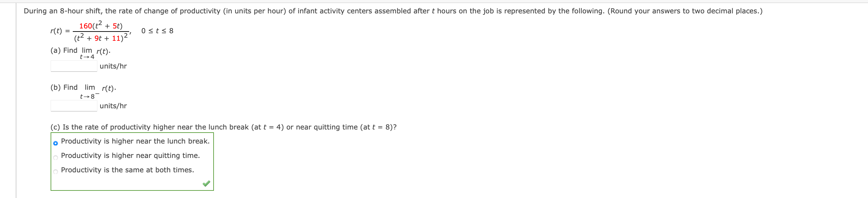Click the answer box for part (b)
This screenshot has width=868, height=198.
[x=73, y=106]
